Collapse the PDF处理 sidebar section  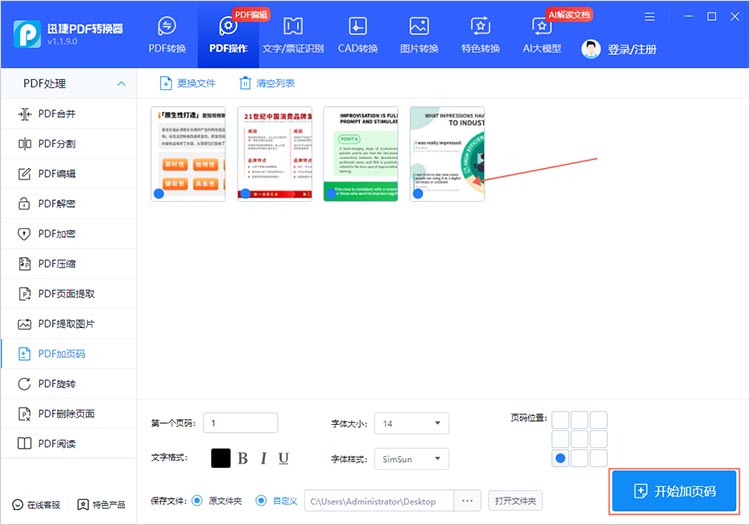point(122,83)
